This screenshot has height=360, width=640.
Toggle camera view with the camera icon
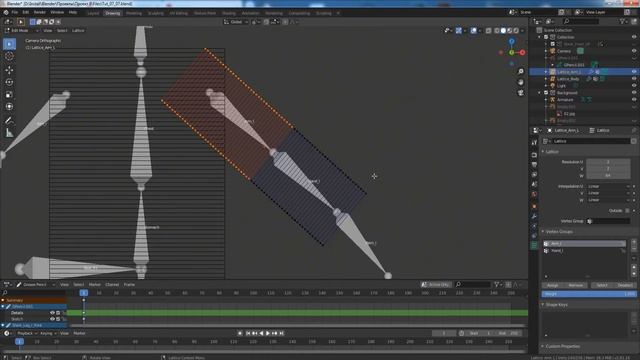coord(520,93)
